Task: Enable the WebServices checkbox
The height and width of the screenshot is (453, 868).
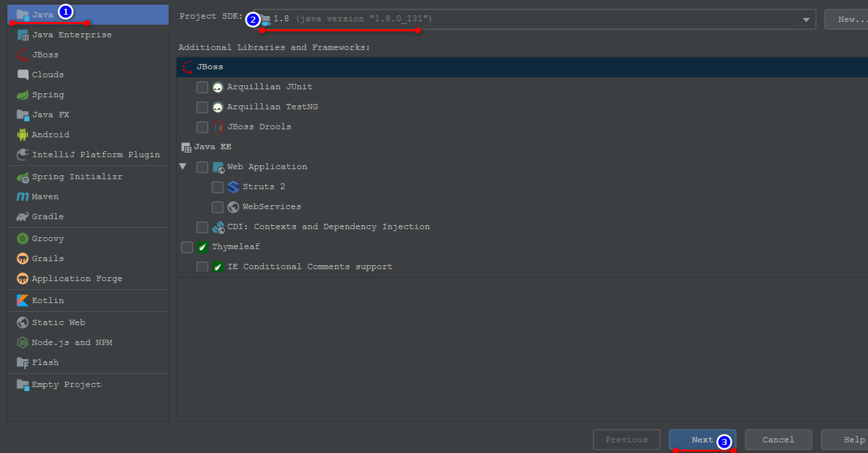Action: [x=217, y=207]
